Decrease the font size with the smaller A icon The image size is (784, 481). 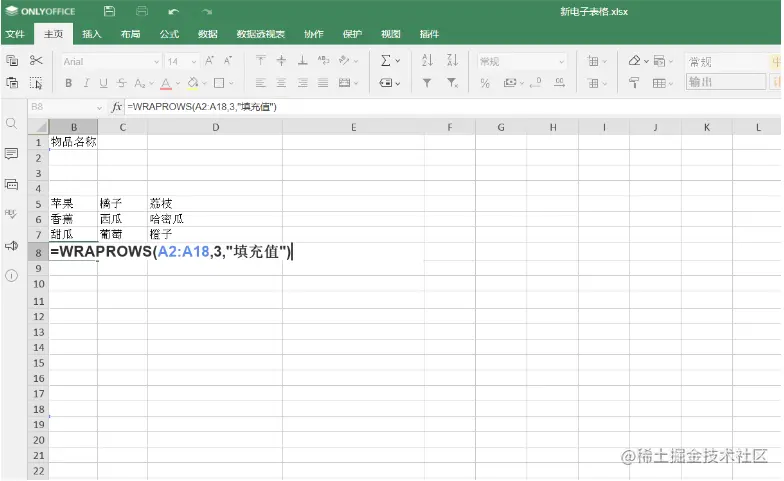(x=228, y=61)
